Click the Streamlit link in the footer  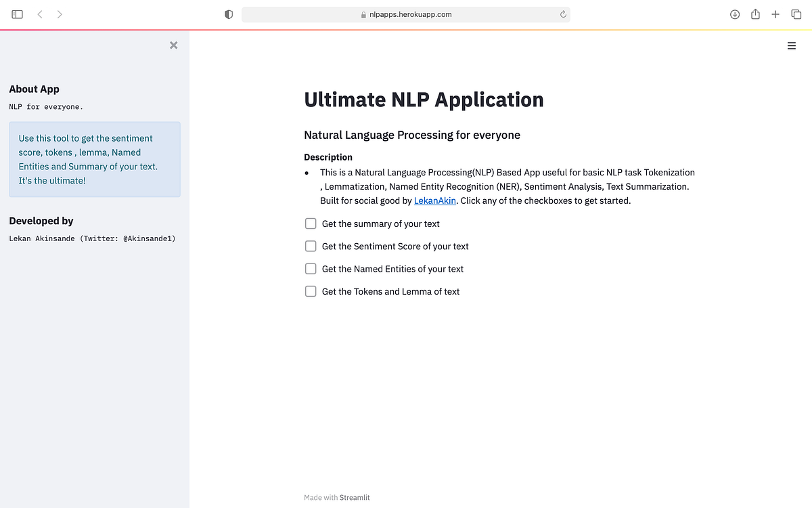click(x=355, y=497)
